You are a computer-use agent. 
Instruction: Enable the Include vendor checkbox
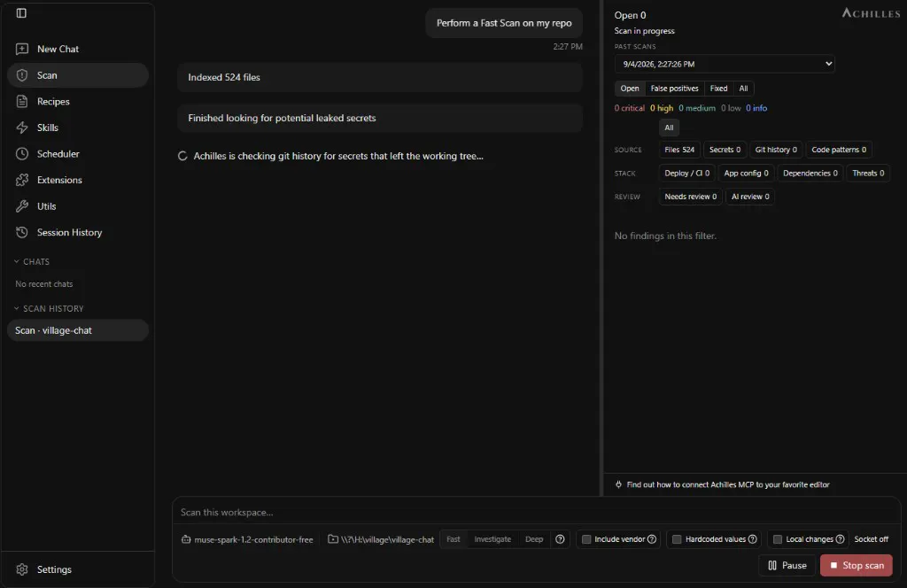coord(586,539)
